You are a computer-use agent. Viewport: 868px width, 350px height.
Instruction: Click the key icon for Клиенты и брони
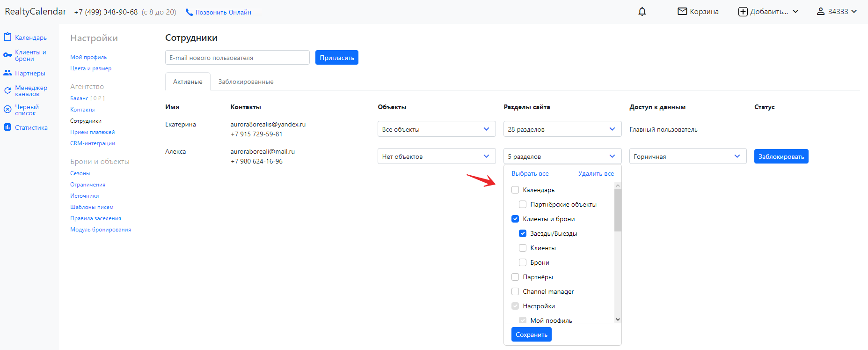[7, 55]
